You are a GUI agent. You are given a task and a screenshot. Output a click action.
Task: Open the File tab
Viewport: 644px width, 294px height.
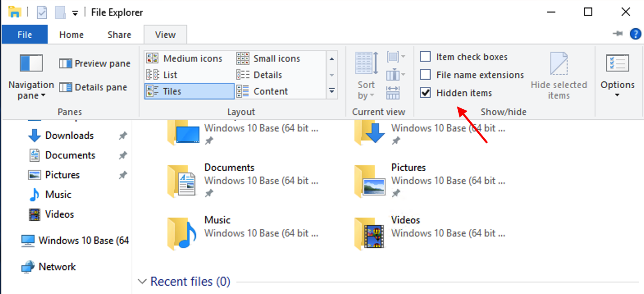(25, 34)
